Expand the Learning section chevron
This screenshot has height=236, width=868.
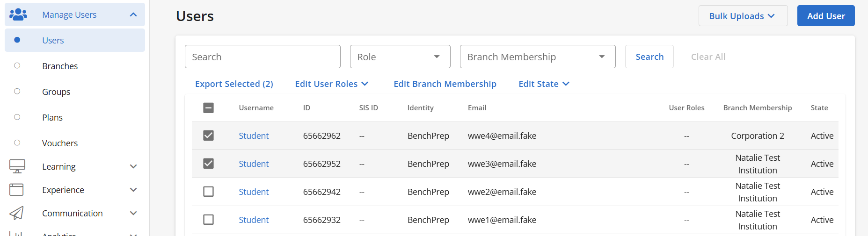pos(133,166)
